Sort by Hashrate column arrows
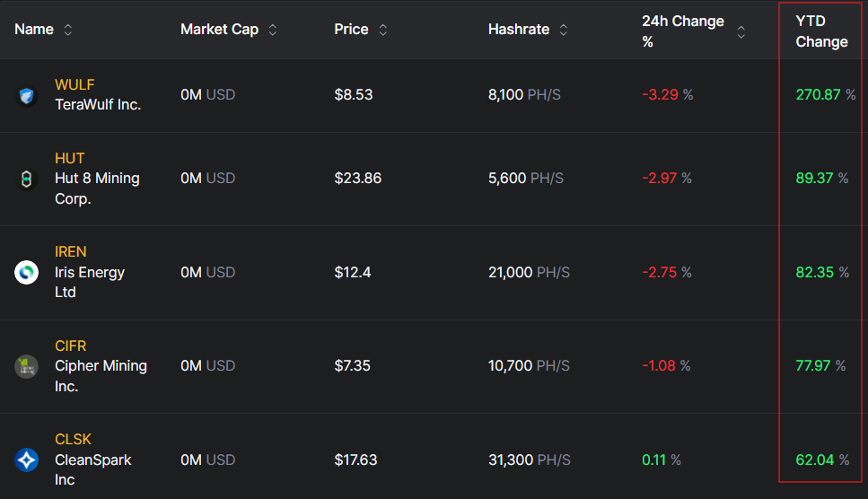Image resolution: width=868 pixels, height=499 pixels. pyautogui.click(x=564, y=30)
